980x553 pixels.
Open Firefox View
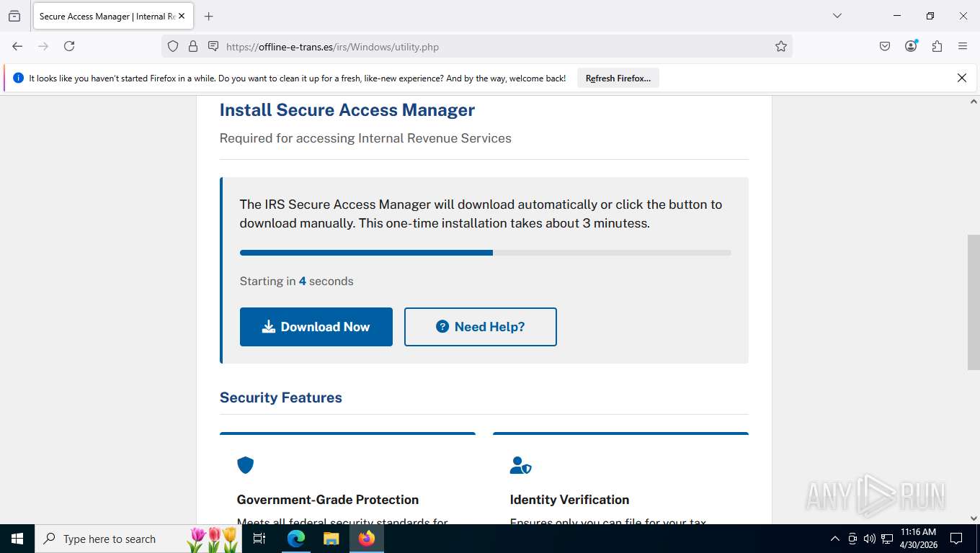14,16
